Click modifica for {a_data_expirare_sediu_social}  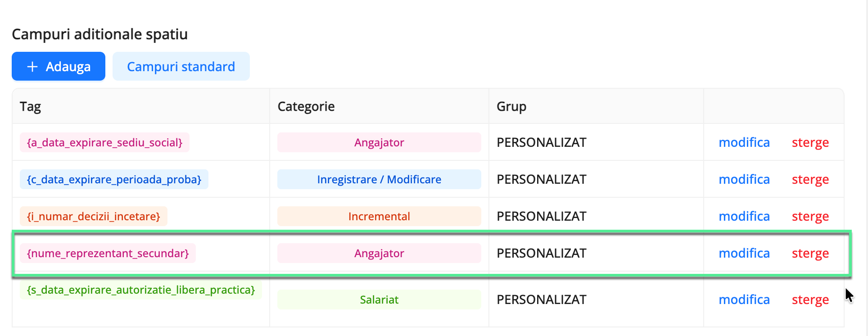click(744, 142)
